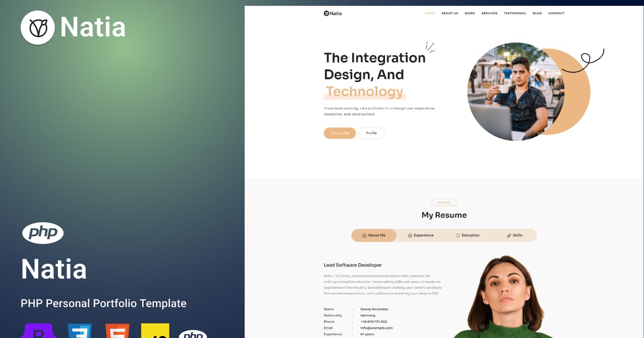Click the JavaScript technology icon
The width and height of the screenshot is (644, 338).
point(155,330)
